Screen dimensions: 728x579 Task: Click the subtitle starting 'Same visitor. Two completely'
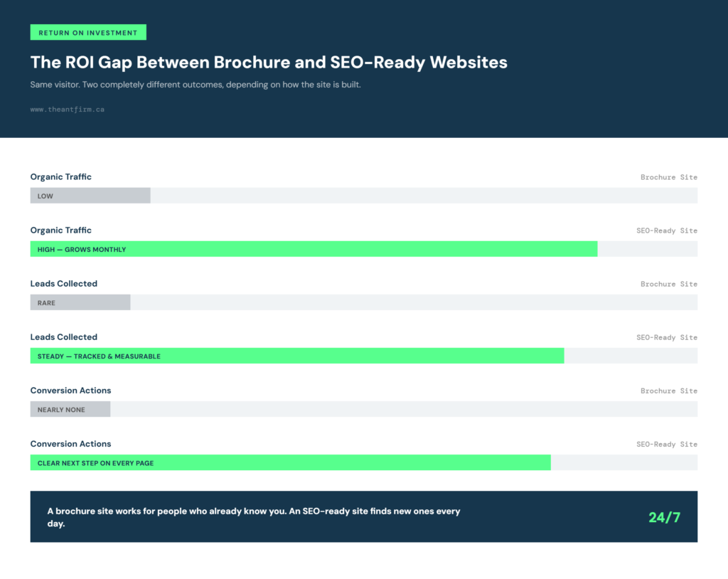coord(196,85)
